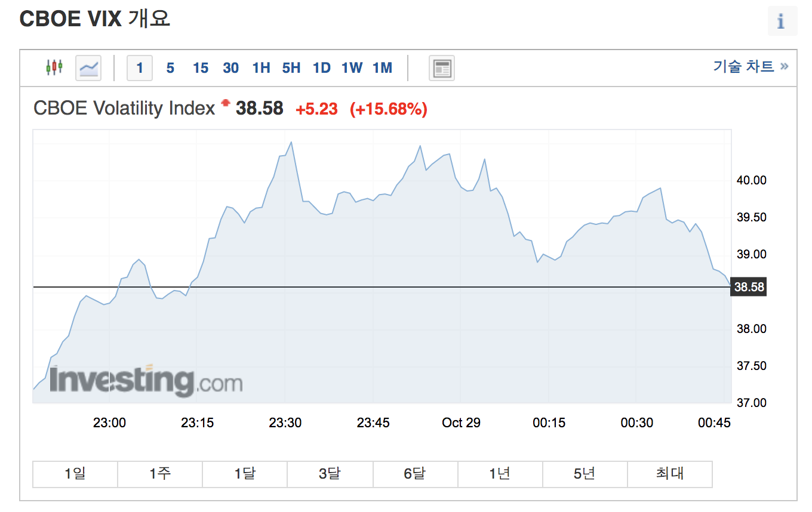Viewport: 812px width, 512px height.
Task: Click the CBOE VIX 개요 heading
Action: [95, 19]
